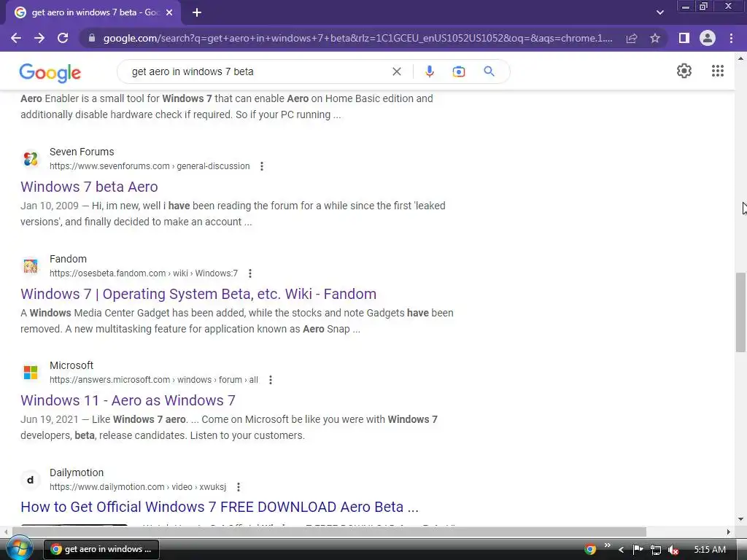
Task: Open the 'Windows 11 - Aero as Windows 7' result
Action: click(128, 400)
